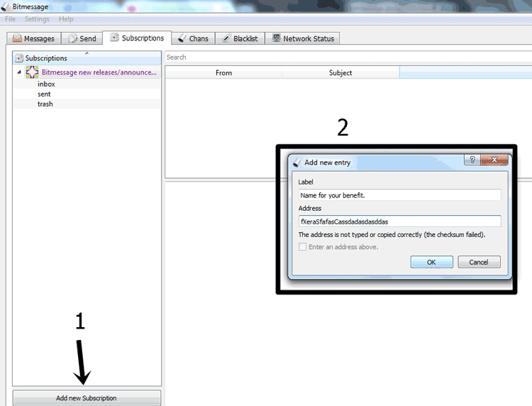Viewport: 532px width, 406px height.
Task: Click the Messages tab envelope icon
Action: (18, 38)
